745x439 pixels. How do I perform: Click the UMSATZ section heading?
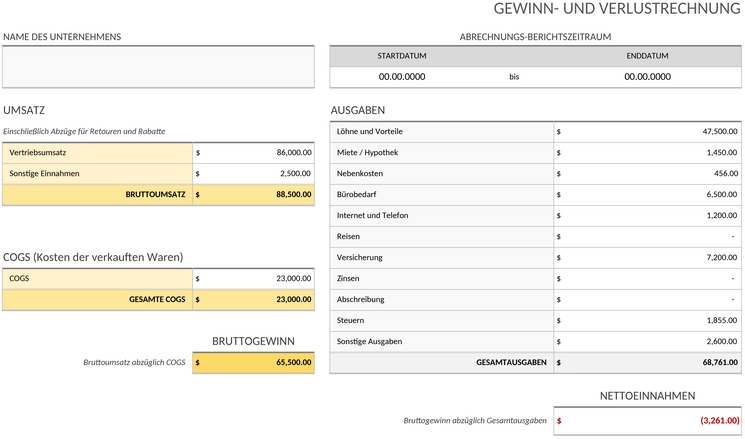(24, 110)
